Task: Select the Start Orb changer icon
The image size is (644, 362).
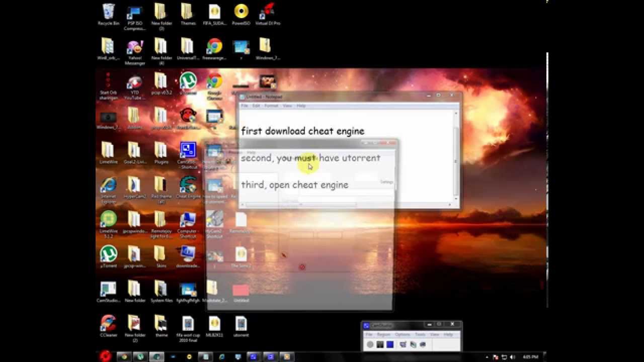Action: (108, 86)
